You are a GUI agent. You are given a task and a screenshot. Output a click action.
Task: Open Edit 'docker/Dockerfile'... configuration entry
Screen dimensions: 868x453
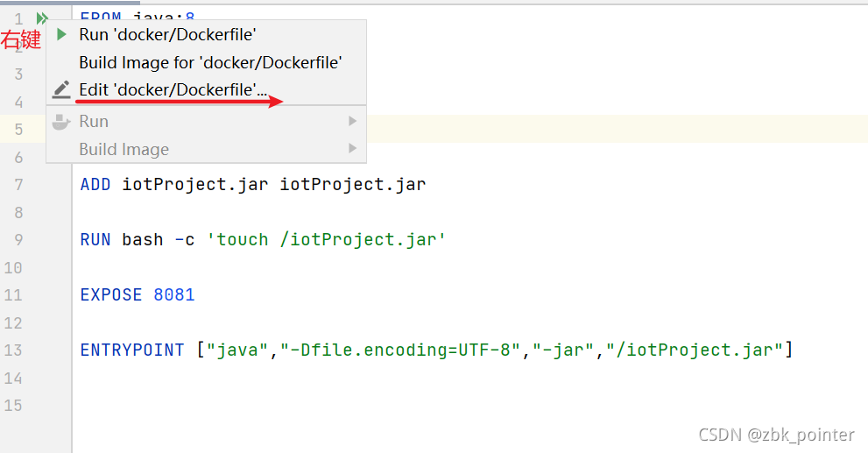[173, 89]
